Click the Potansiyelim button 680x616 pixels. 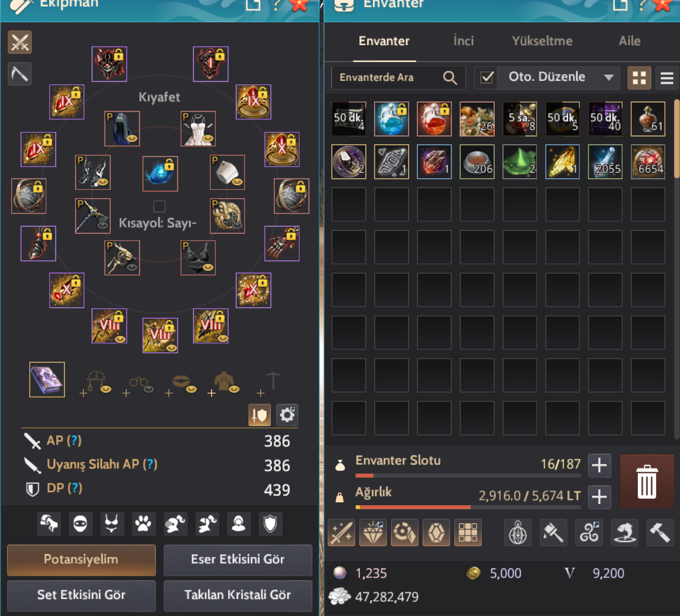pyautogui.click(x=81, y=560)
